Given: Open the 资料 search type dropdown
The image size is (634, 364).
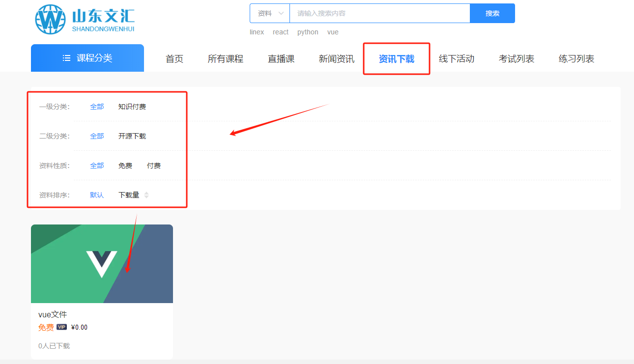Looking at the screenshot, I should [x=270, y=13].
